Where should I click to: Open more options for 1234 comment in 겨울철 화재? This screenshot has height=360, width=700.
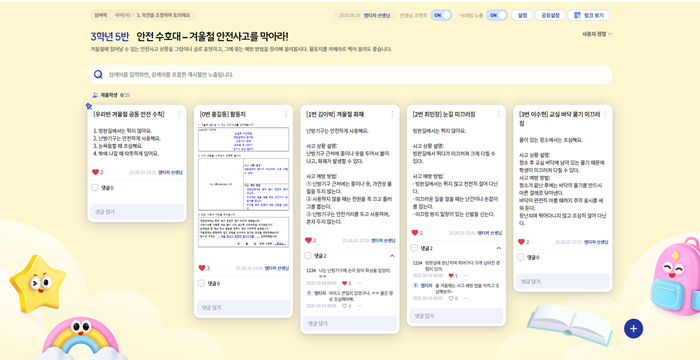click(359, 283)
